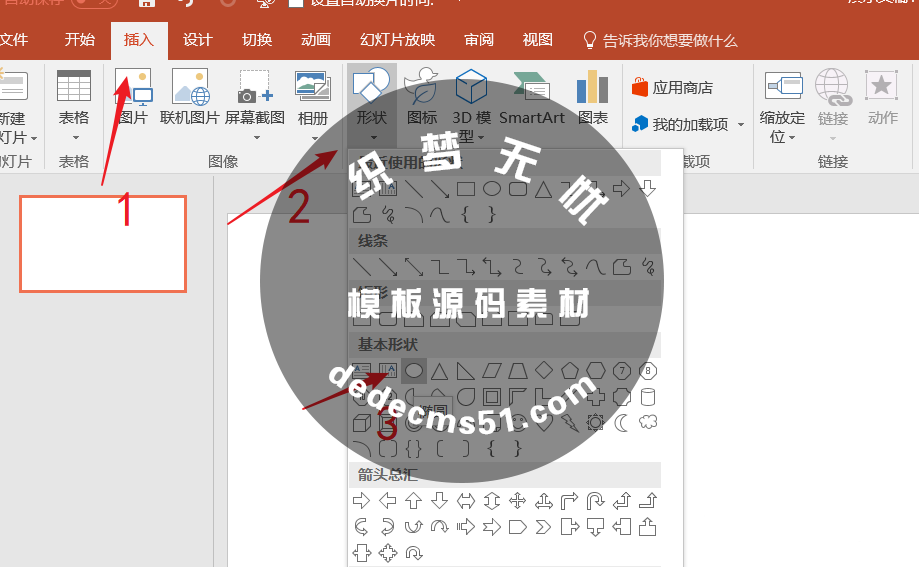This screenshot has width=919, height=567.
Task: Select the pentagon arrow shape
Action: click(x=518, y=527)
